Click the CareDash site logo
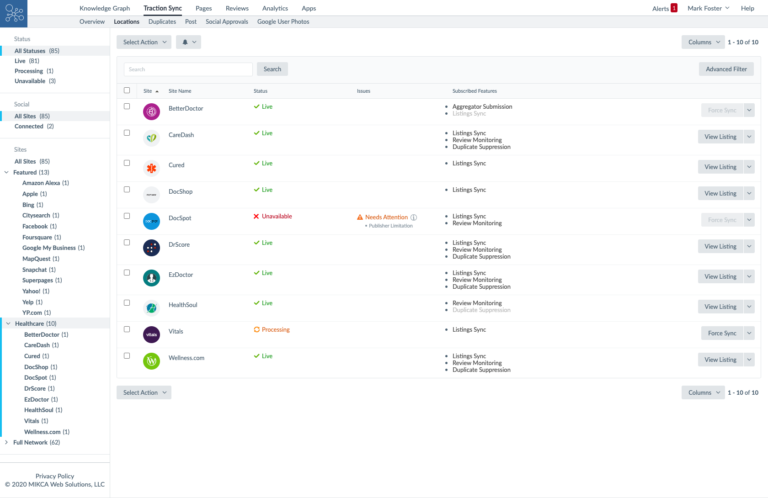768x498 pixels. click(151, 138)
